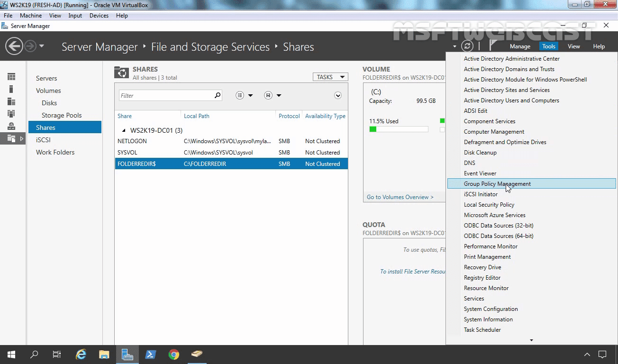Open the View menu in Server Manager

[574, 46]
